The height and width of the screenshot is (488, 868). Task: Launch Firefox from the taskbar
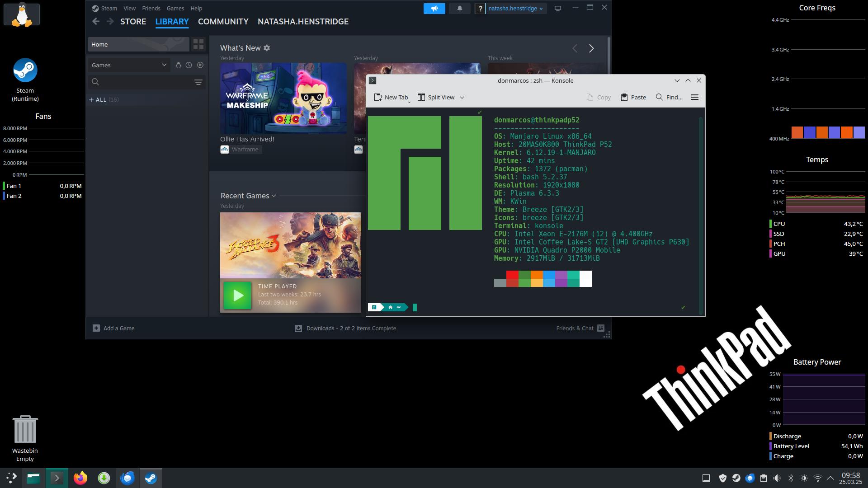point(80,478)
